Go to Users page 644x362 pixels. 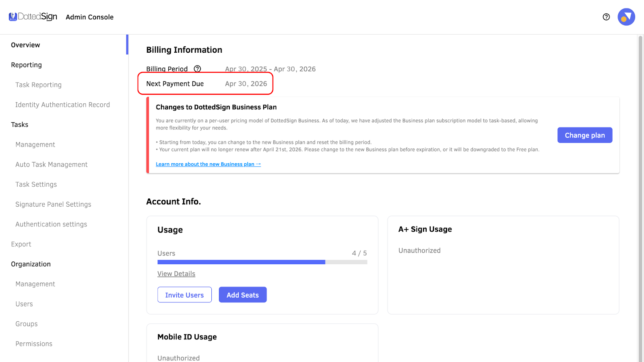pos(24,304)
